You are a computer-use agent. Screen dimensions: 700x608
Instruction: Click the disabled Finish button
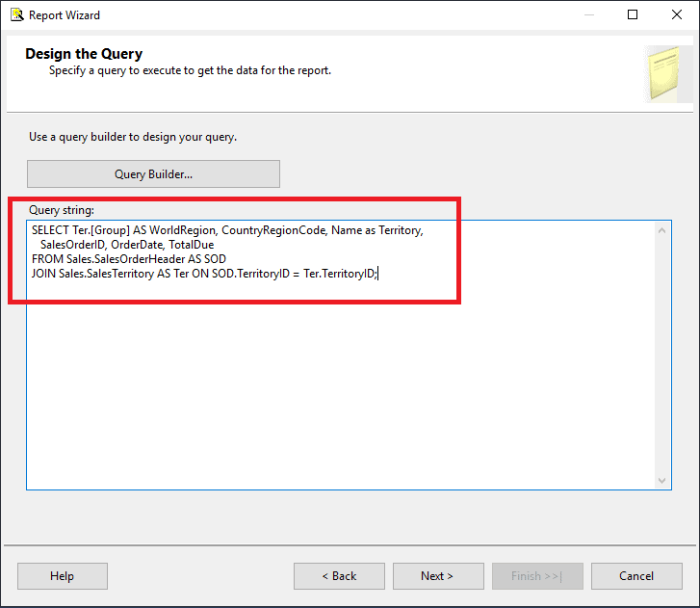click(537, 576)
